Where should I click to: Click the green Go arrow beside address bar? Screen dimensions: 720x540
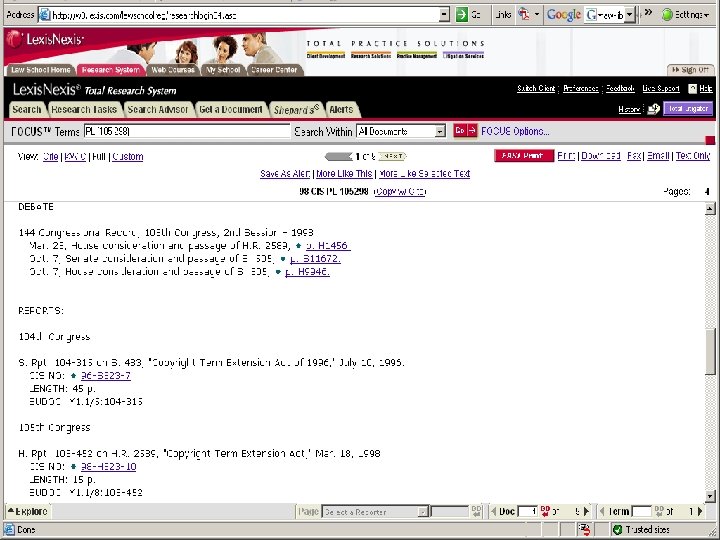click(x=461, y=15)
